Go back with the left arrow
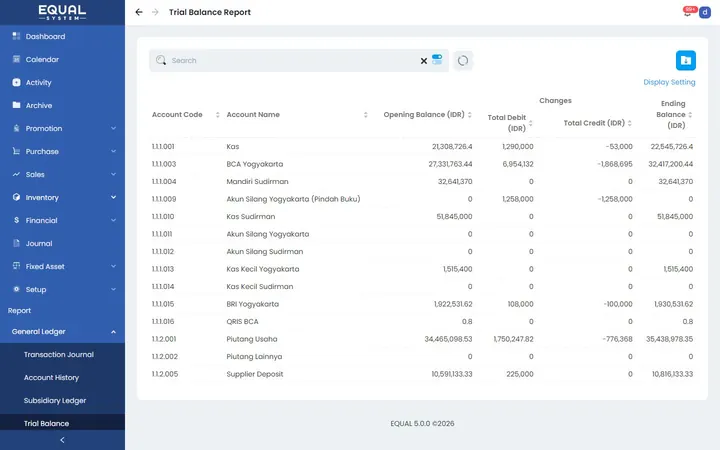Screen dimensions: 720x450 click(x=139, y=12)
